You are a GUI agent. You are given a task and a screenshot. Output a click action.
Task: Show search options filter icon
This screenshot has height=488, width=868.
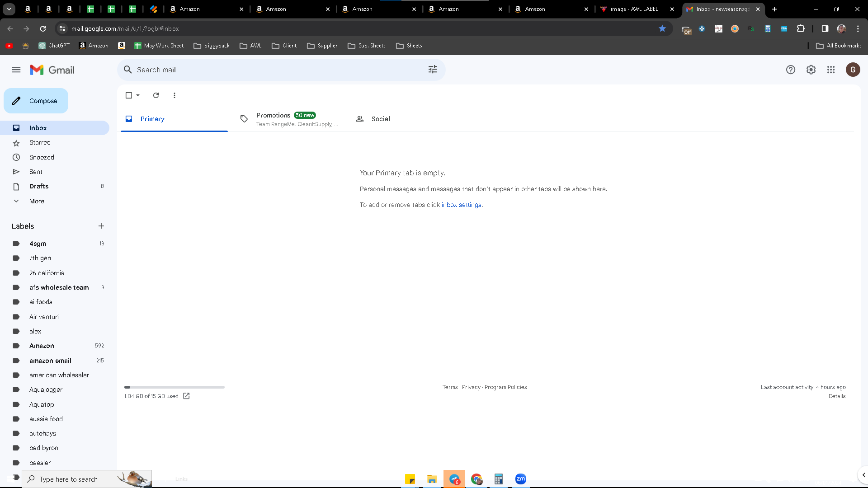point(433,70)
